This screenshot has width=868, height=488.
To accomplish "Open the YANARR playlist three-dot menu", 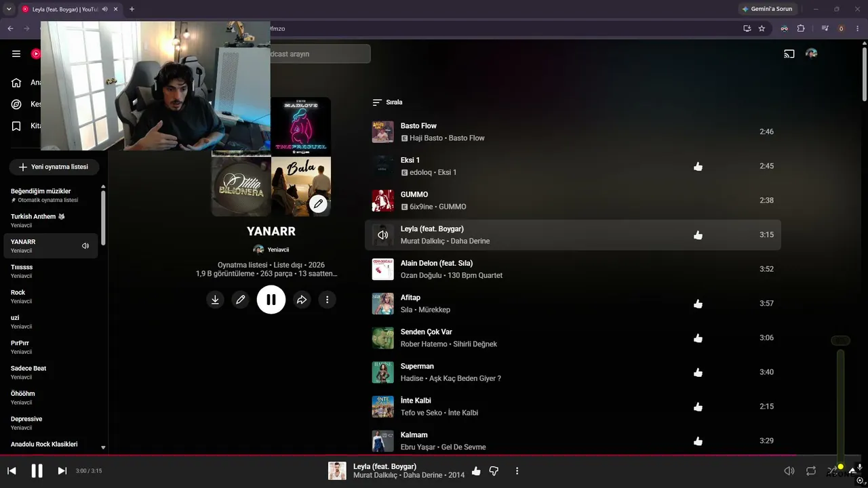I will [x=328, y=300].
